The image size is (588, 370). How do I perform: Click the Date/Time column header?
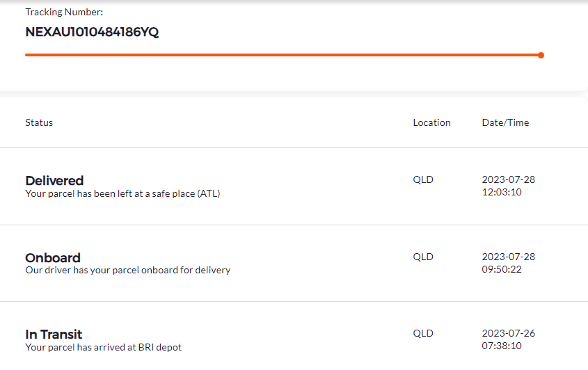[505, 122]
